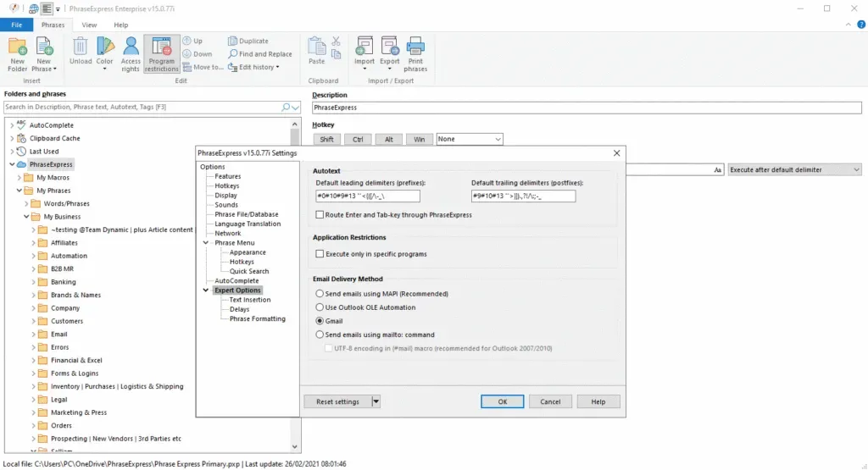This screenshot has height=470, width=868.
Task: Open the Edit history dropdown
Action: click(x=254, y=67)
